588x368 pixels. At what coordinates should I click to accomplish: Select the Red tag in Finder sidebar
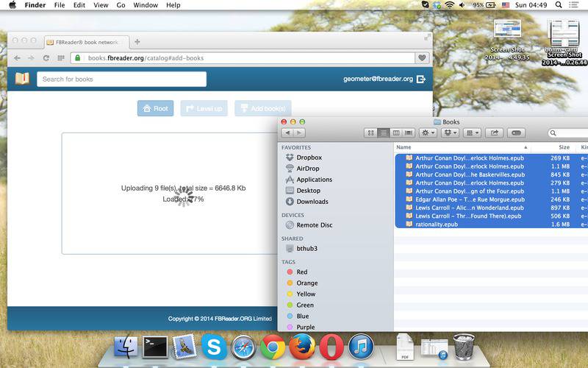(x=301, y=272)
